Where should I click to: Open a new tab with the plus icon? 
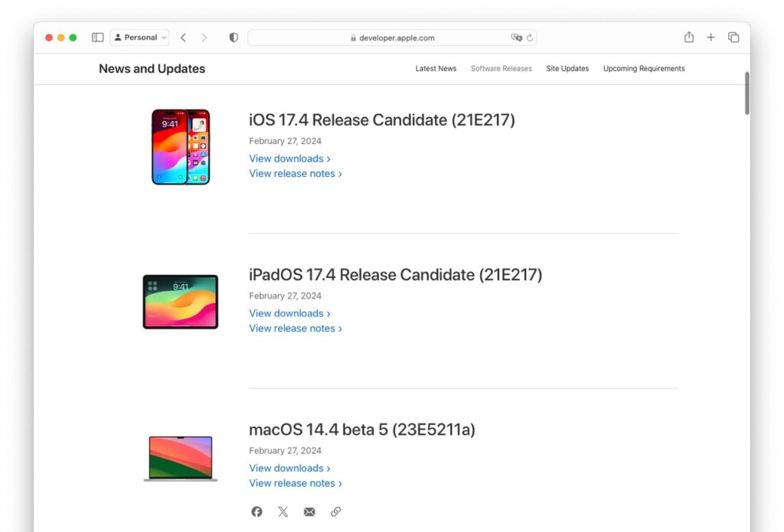tap(710, 37)
